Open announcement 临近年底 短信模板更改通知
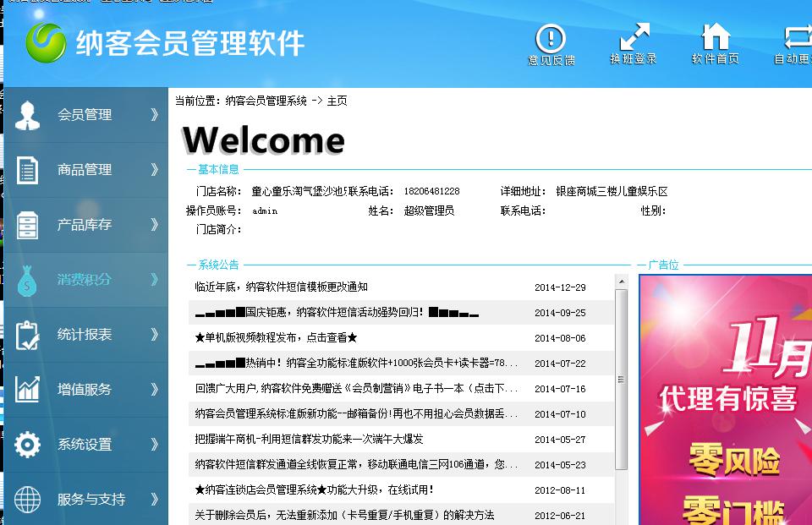 pos(281,287)
